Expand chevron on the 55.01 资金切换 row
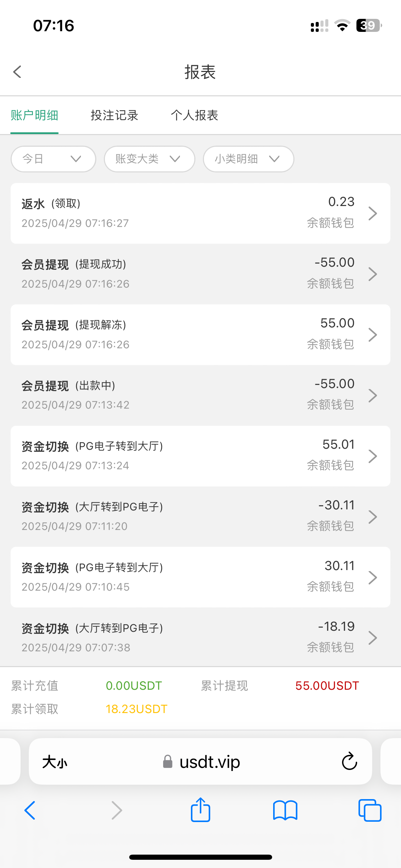401x868 pixels. click(x=373, y=456)
